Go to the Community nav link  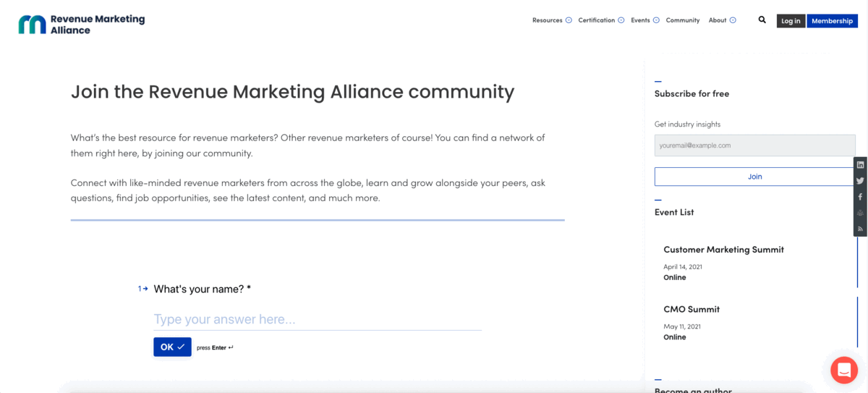(683, 20)
